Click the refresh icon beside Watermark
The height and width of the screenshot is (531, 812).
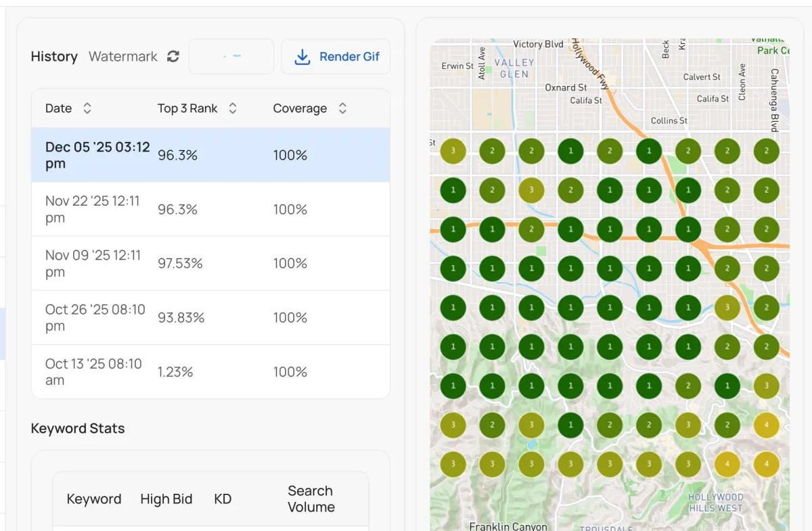pyautogui.click(x=173, y=57)
